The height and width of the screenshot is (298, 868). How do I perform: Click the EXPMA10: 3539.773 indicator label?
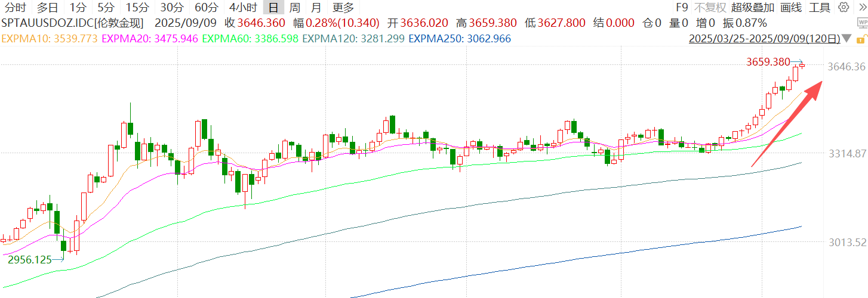tap(50, 39)
